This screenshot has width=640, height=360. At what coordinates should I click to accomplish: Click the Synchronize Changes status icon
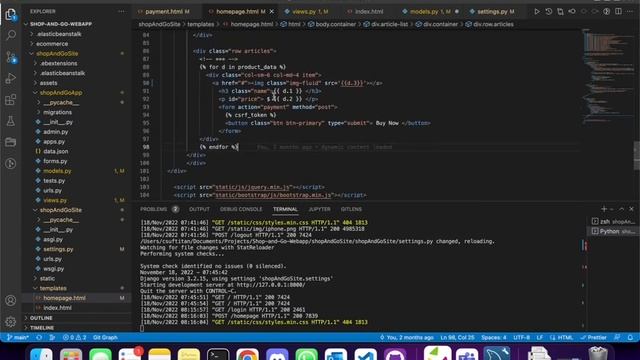[39, 338]
